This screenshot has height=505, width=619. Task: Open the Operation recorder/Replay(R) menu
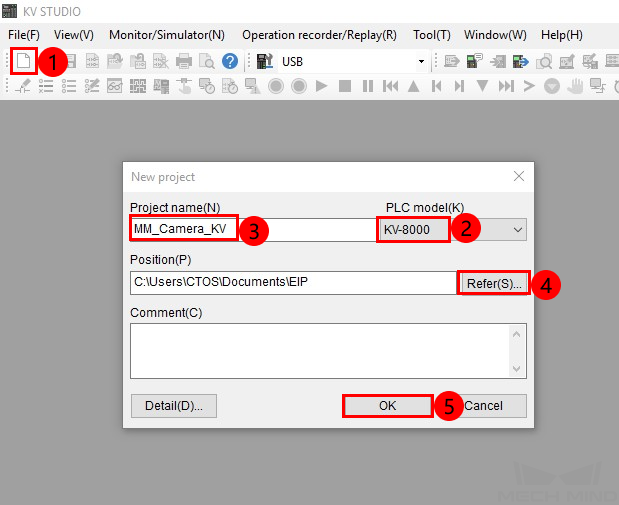click(x=319, y=35)
